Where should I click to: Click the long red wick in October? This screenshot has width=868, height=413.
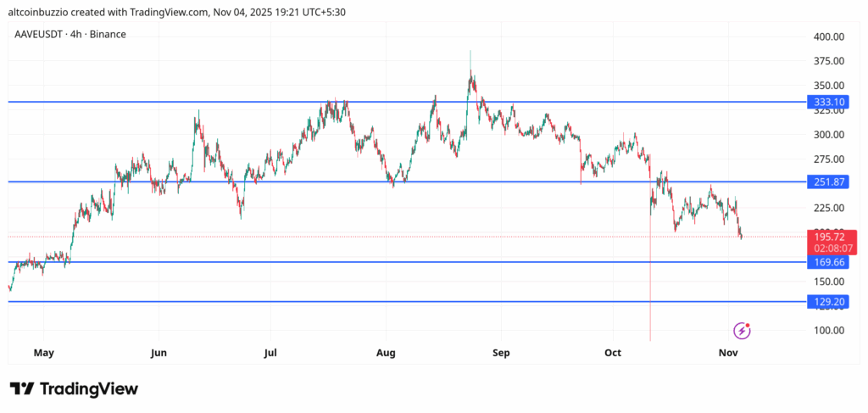(650, 288)
